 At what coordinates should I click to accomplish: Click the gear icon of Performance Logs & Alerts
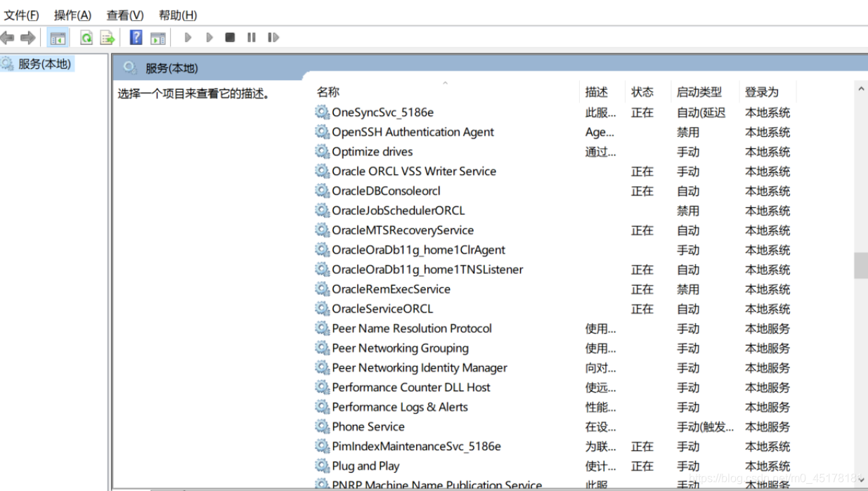click(322, 407)
